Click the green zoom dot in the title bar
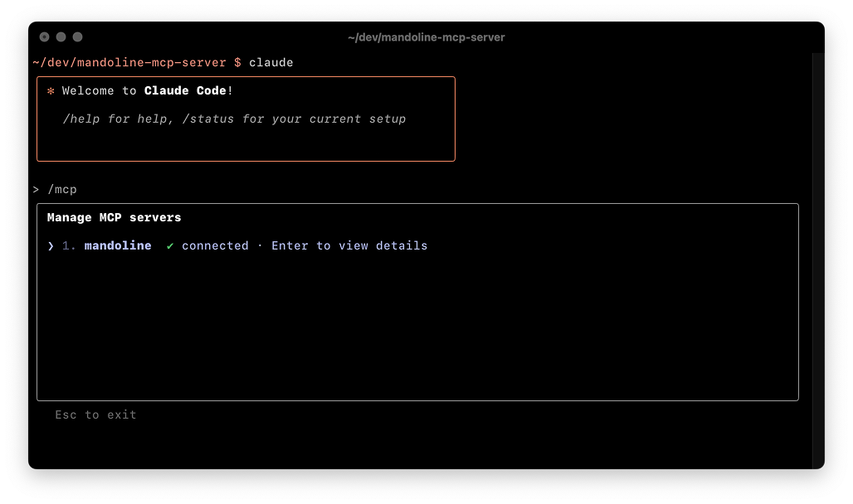853x504 pixels. click(77, 36)
